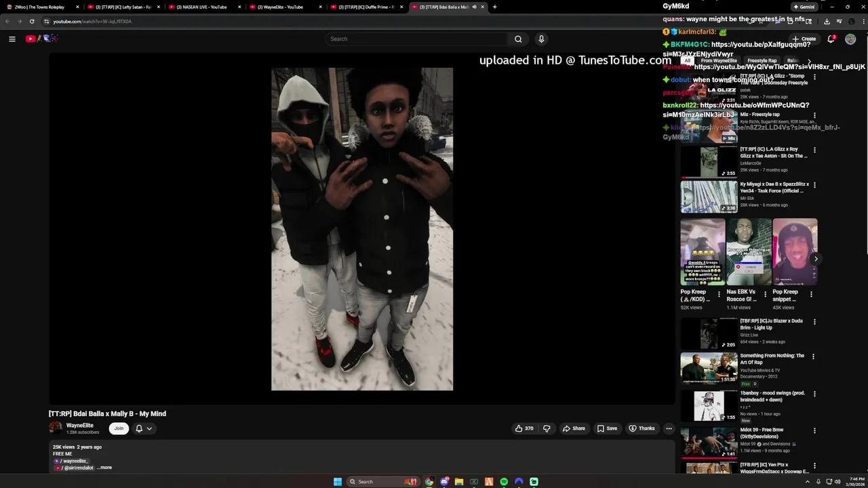Mute audio on active browser tab
Screen dimensions: 868x488
coord(474,7)
